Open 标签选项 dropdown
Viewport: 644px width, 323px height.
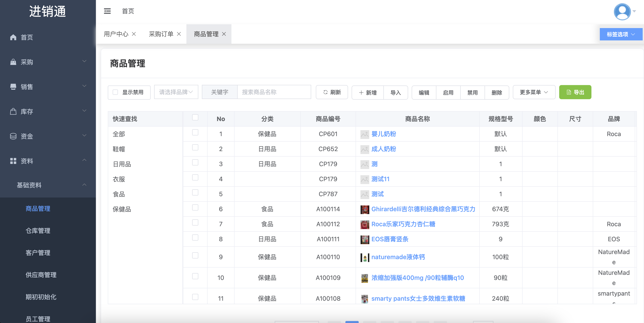[x=621, y=34]
